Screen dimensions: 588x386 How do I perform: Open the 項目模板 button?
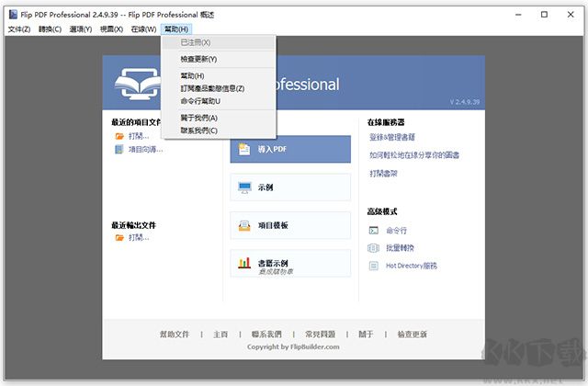(290, 225)
